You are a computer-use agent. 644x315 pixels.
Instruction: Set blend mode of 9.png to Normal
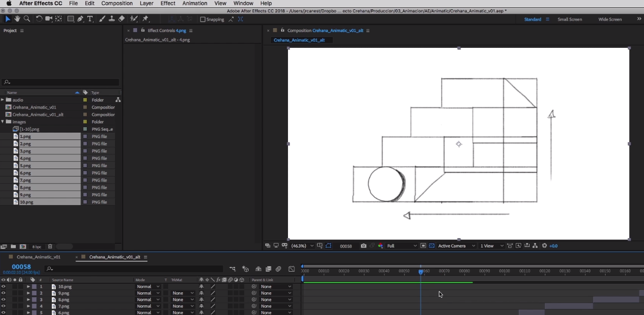point(148,293)
